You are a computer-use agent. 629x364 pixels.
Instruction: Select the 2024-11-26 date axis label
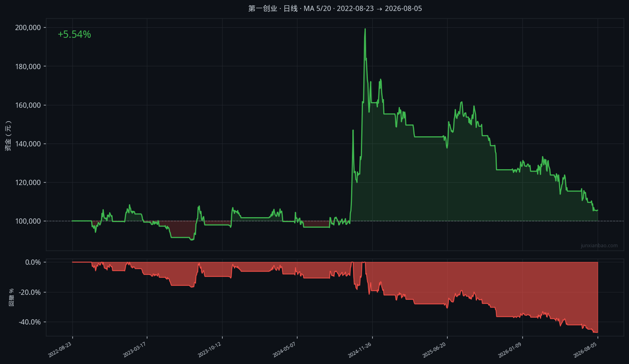[360, 350]
